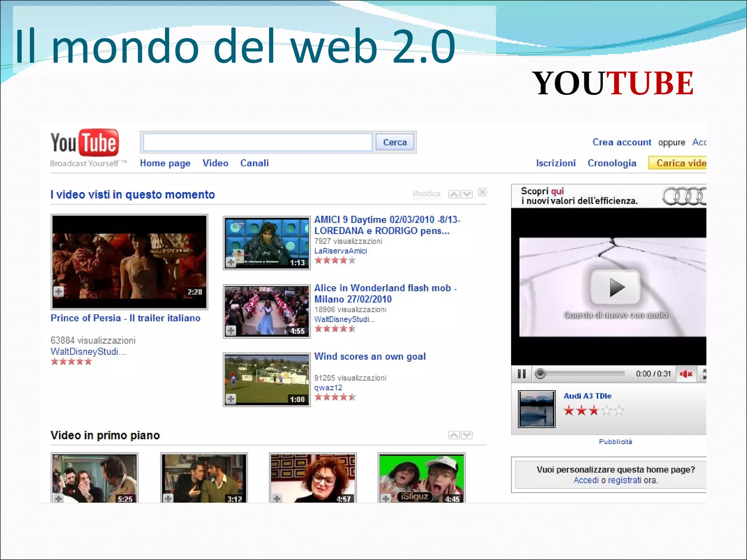
Task: Open the 3:12 featured video thumbnail
Action: coord(204,478)
